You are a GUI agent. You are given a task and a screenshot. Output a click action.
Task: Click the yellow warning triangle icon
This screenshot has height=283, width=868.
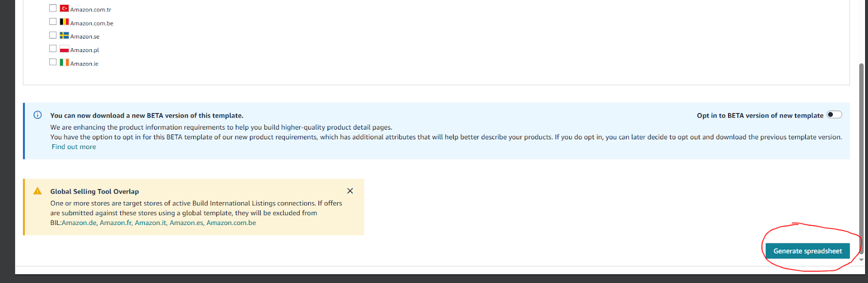click(x=37, y=191)
